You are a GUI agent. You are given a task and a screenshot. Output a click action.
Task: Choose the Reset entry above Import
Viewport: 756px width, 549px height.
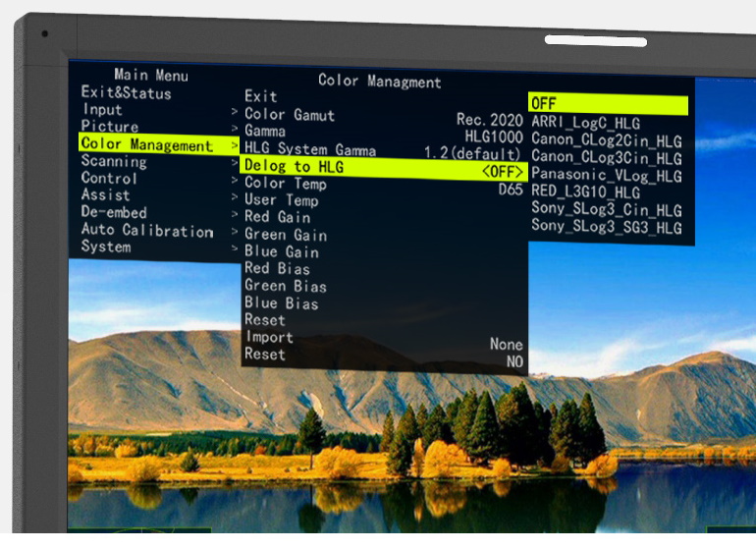(x=265, y=320)
